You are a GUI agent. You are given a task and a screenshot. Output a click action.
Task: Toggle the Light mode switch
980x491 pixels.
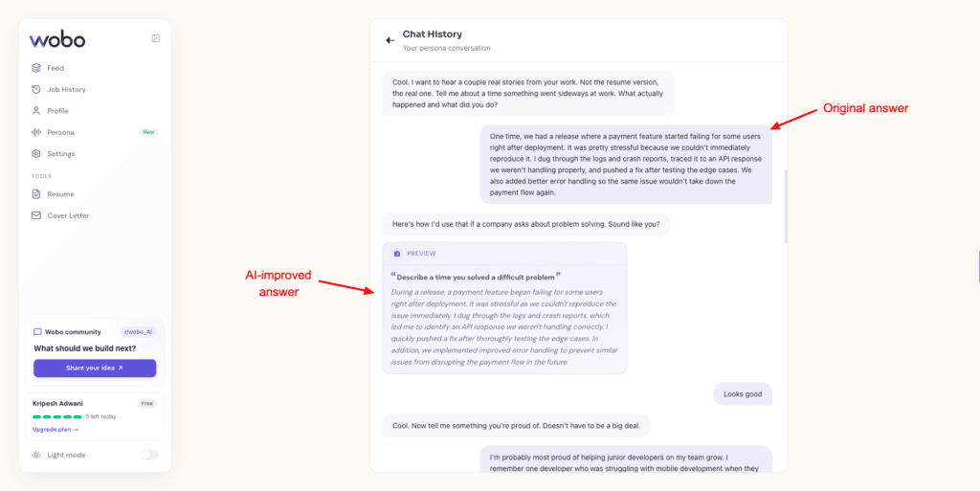pyautogui.click(x=149, y=455)
